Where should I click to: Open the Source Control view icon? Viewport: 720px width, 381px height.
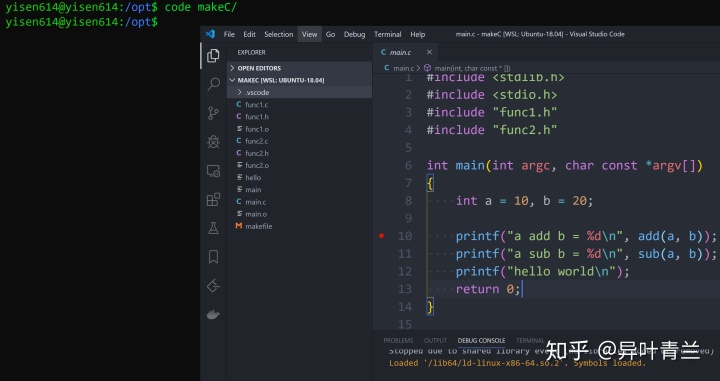(x=213, y=113)
